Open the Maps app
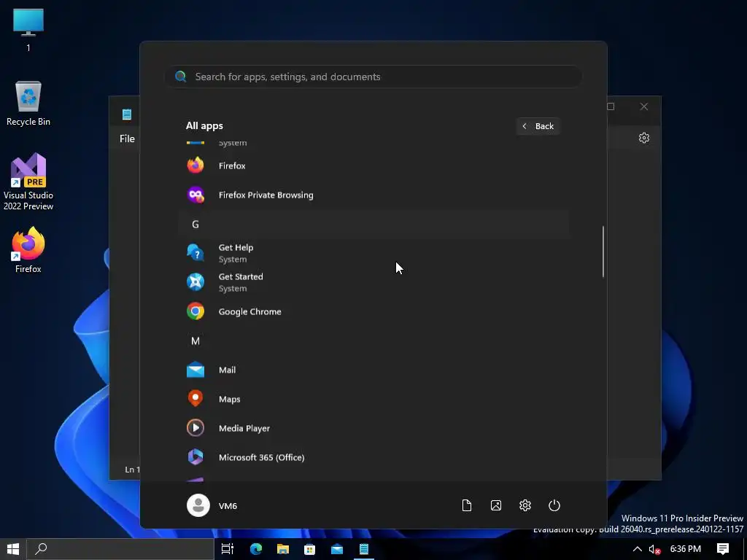The image size is (747, 560). [373, 399]
